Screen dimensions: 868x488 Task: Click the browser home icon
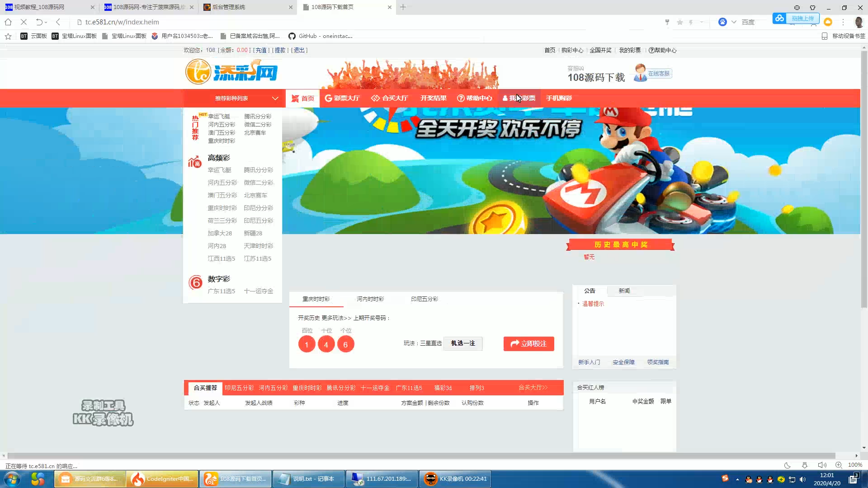point(8,22)
